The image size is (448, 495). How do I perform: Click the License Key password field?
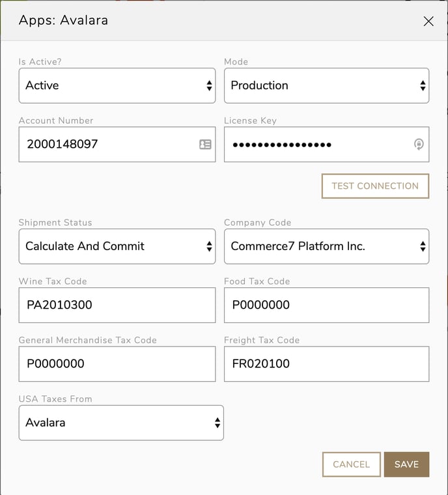(x=326, y=145)
